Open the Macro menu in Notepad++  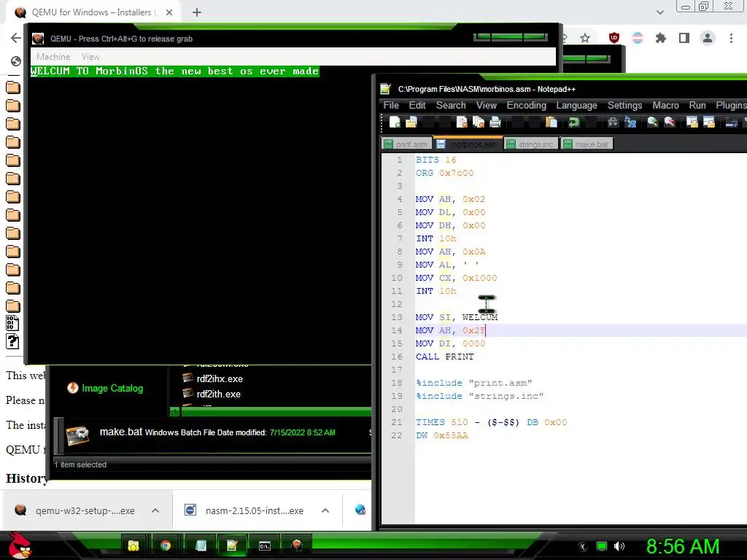pyautogui.click(x=665, y=105)
